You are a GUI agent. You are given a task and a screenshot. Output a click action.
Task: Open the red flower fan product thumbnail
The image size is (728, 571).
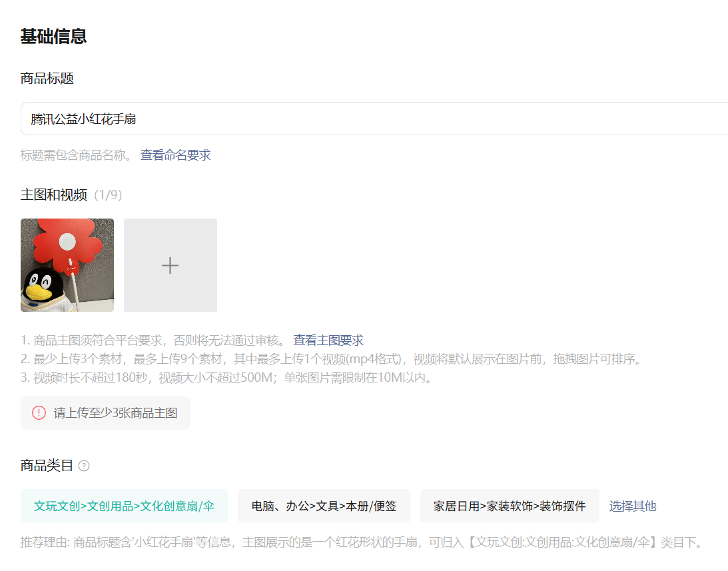pos(67,265)
